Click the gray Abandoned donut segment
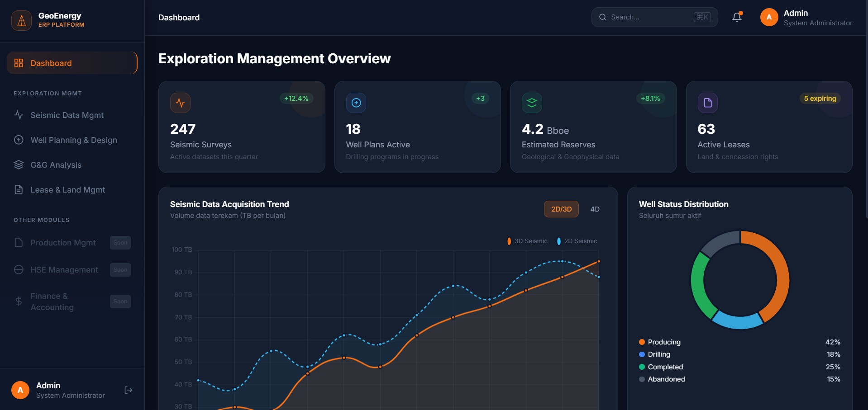This screenshot has width=868, height=410. point(719,241)
